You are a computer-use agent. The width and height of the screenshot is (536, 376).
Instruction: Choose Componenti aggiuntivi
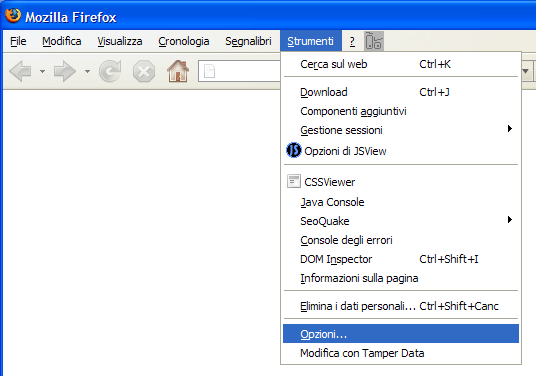(x=401, y=111)
